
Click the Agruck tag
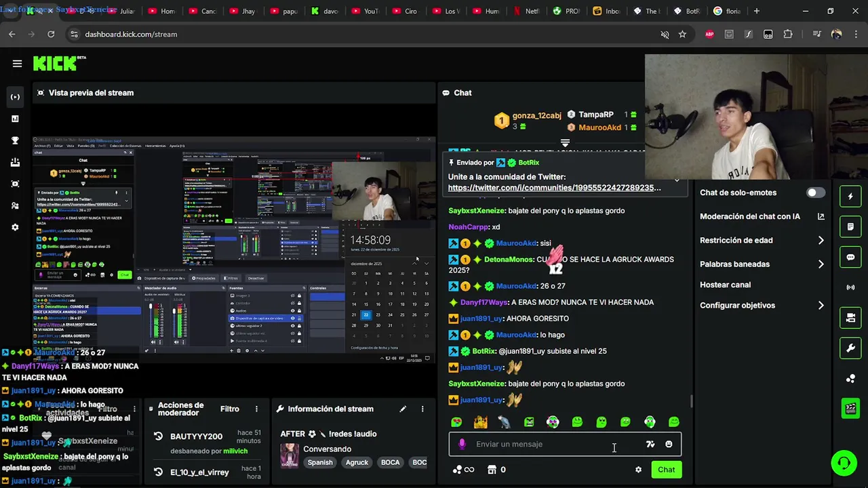[x=357, y=462]
